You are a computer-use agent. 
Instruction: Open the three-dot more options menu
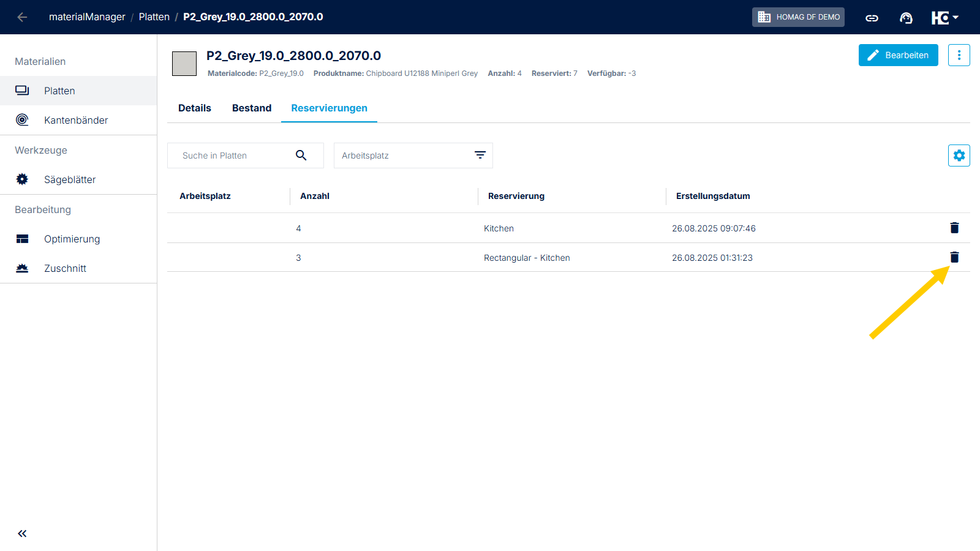(x=959, y=55)
